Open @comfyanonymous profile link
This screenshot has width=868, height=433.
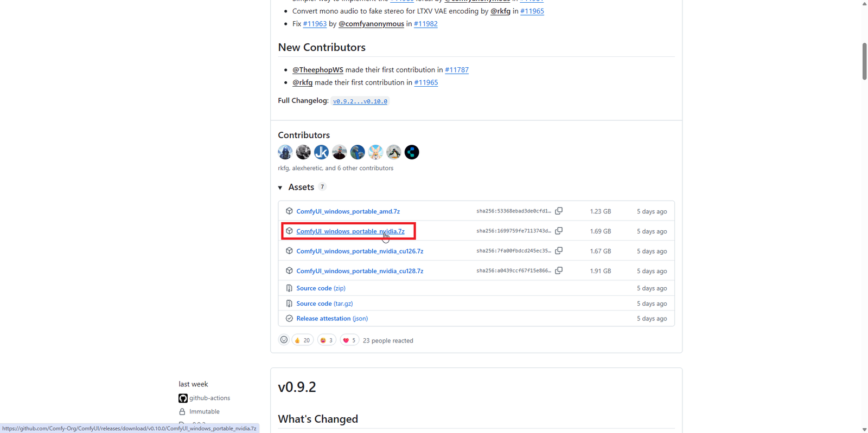[371, 24]
